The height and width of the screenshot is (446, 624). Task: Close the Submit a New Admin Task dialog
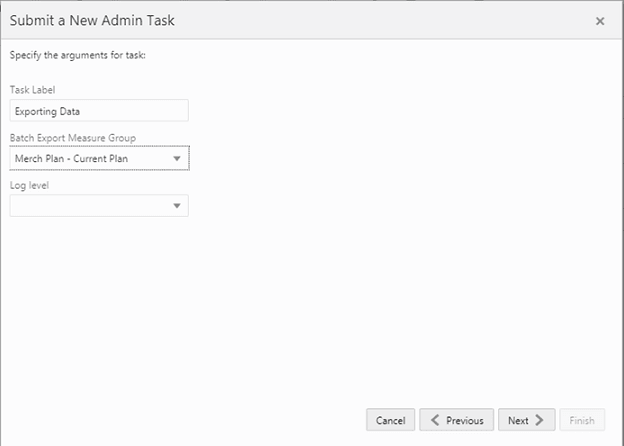click(600, 21)
